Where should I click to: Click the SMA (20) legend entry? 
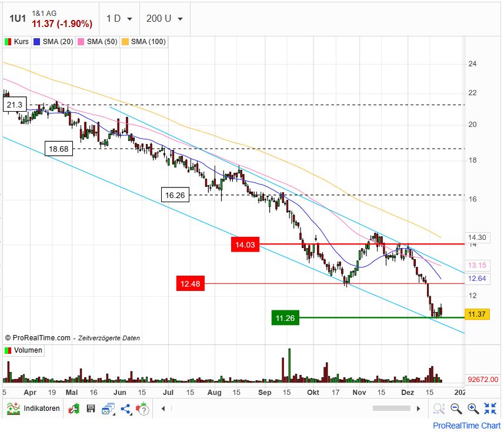[54, 41]
